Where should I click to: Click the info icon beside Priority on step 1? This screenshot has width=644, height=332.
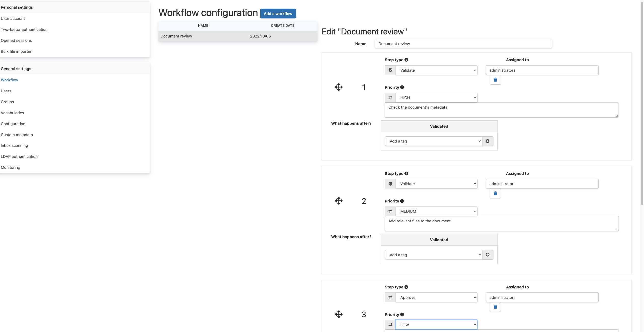pos(402,87)
